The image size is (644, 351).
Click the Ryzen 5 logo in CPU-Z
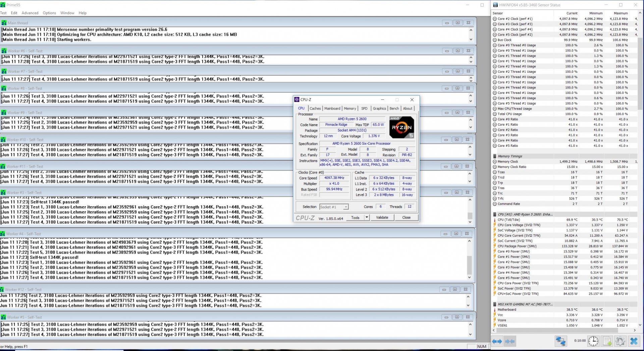click(401, 127)
